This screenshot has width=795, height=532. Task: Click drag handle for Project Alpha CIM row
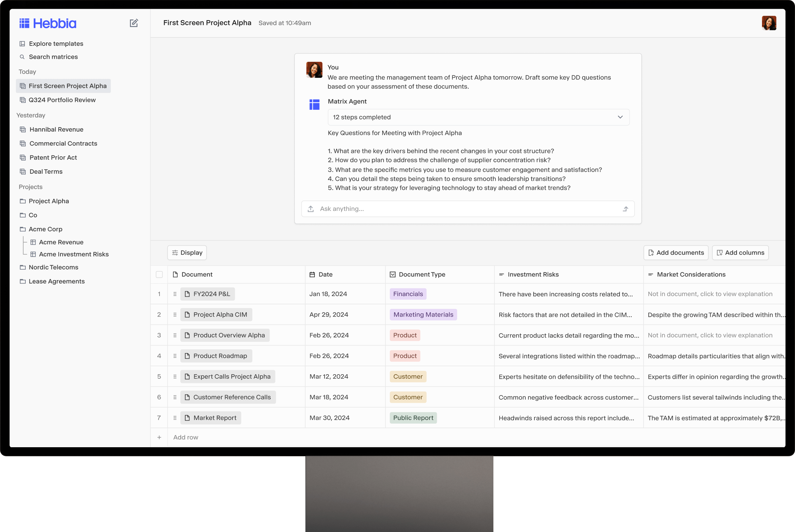[x=175, y=314]
